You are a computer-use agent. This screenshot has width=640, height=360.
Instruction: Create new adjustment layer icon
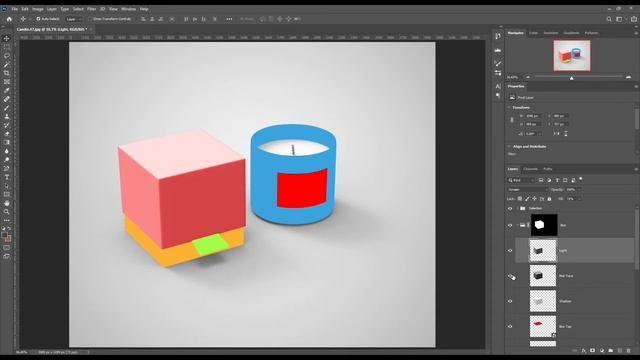(602, 351)
